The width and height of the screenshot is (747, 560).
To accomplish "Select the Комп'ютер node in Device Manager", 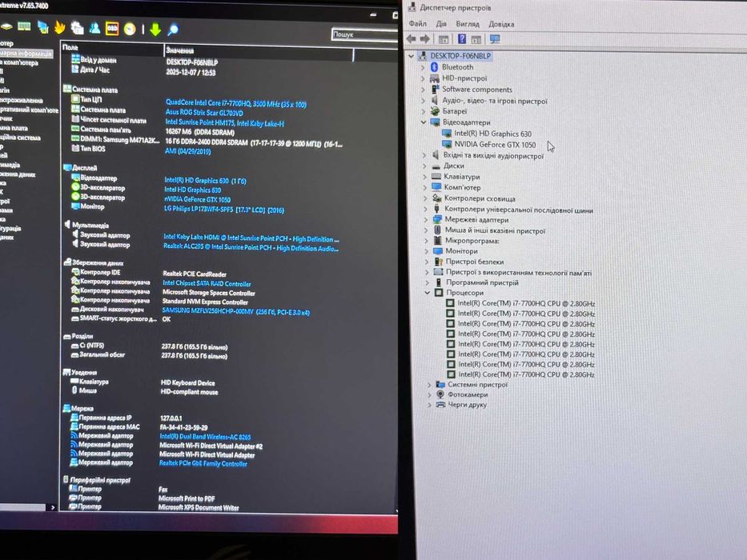I will (x=462, y=187).
